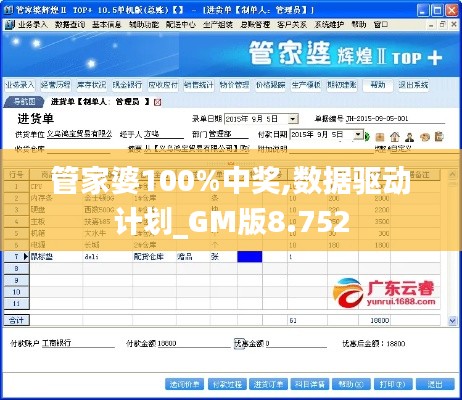Click the brown box icon in form toolbar
This screenshot has height=400, width=462.
pos(380,137)
